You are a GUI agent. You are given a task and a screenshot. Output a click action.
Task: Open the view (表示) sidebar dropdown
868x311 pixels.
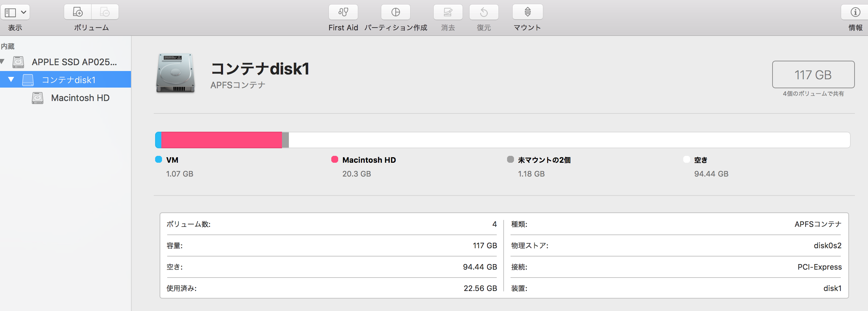click(15, 12)
